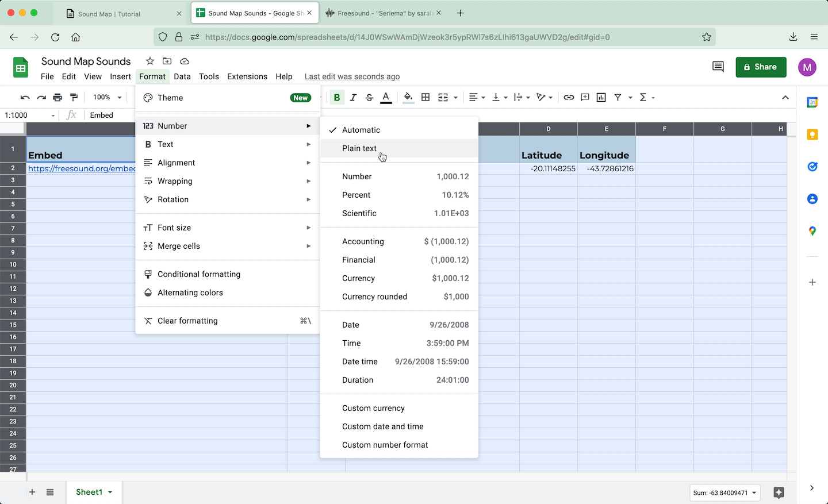Open the freesound.org link in cell A2
The height and width of the screenshot is (504, 828).
point(81,168)
